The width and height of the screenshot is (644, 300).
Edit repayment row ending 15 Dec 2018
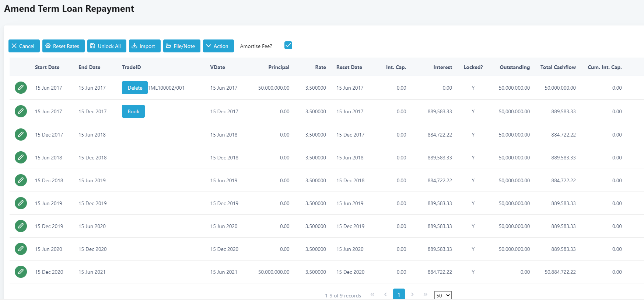(x=21, y=158)
